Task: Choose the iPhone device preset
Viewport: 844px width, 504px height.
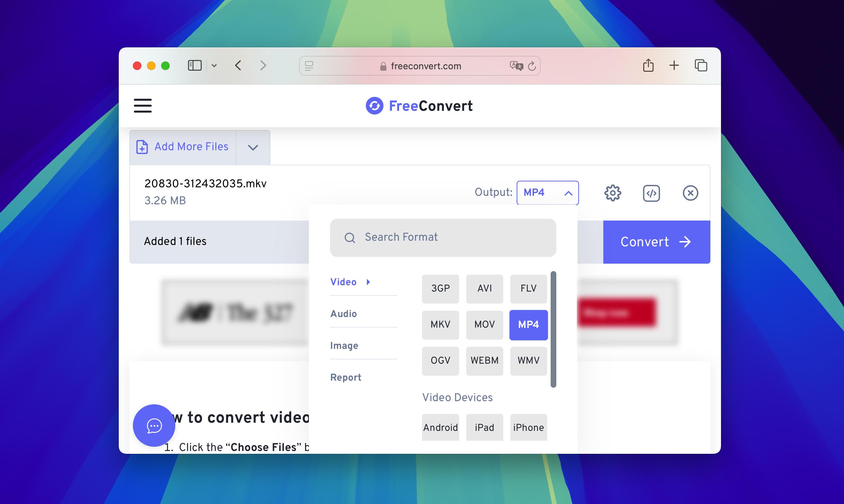Action: 528,428
